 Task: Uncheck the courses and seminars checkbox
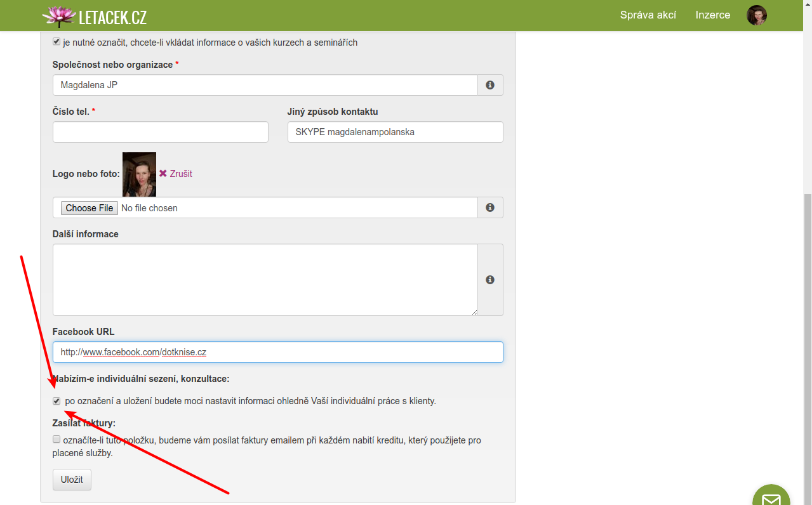point(57,42)
